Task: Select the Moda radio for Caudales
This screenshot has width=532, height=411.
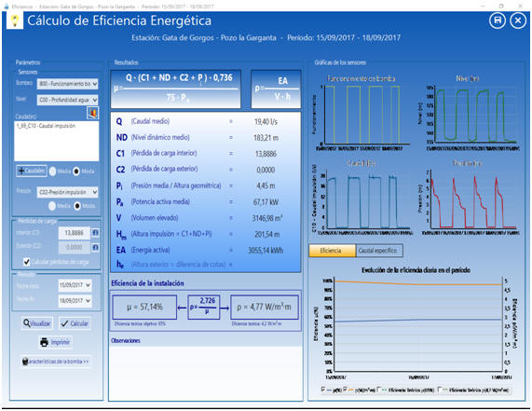Action: click(76, 171)
